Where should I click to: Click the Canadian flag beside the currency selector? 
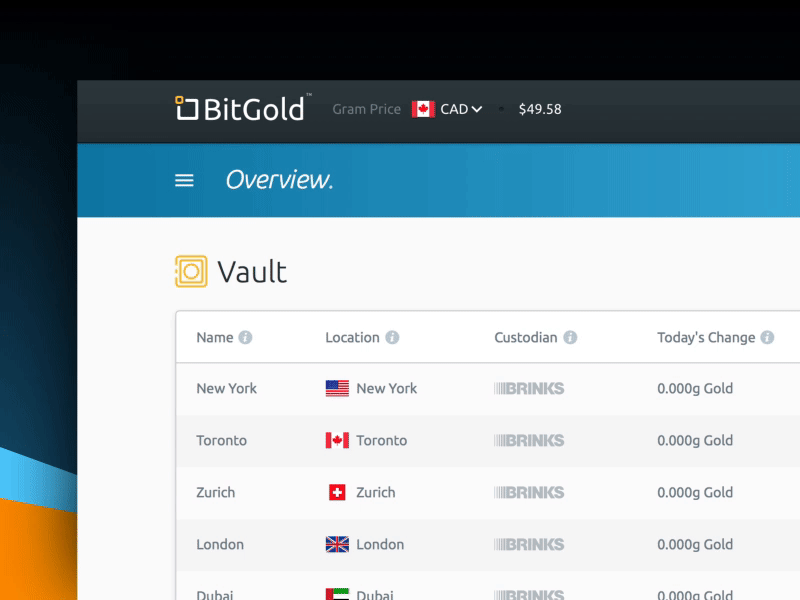point(424,109)
